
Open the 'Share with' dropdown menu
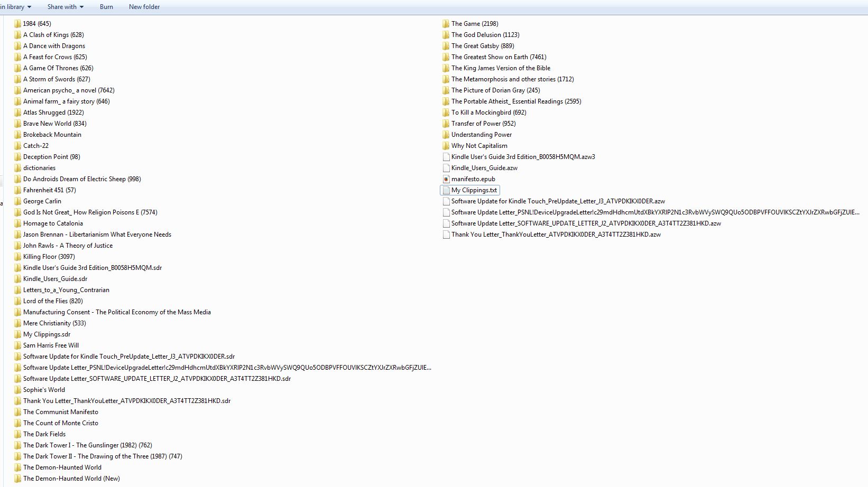pos(66,7)
